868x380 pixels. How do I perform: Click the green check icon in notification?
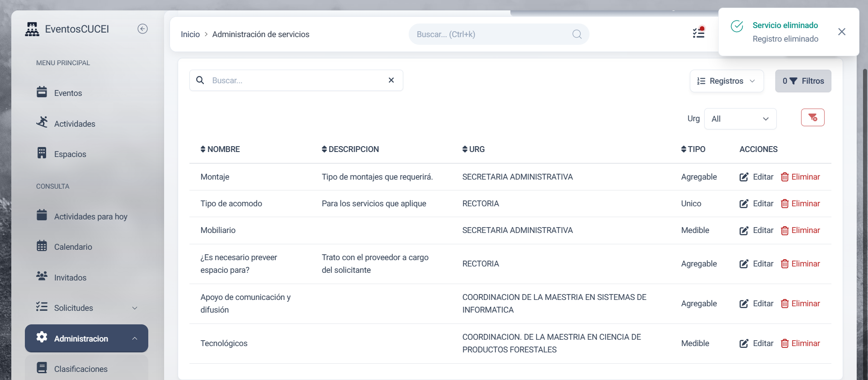pos(737,27)
